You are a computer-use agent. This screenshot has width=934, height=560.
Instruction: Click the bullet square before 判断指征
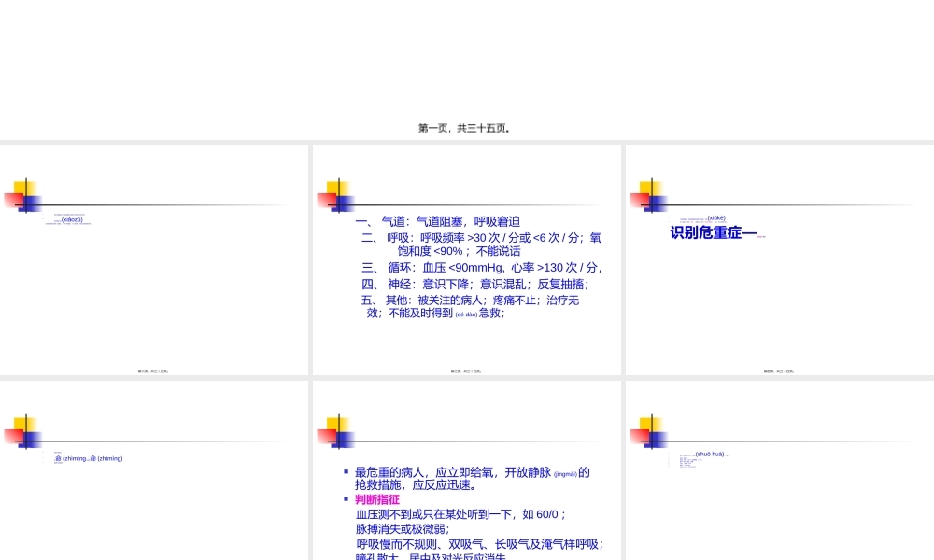click(346, 498)
